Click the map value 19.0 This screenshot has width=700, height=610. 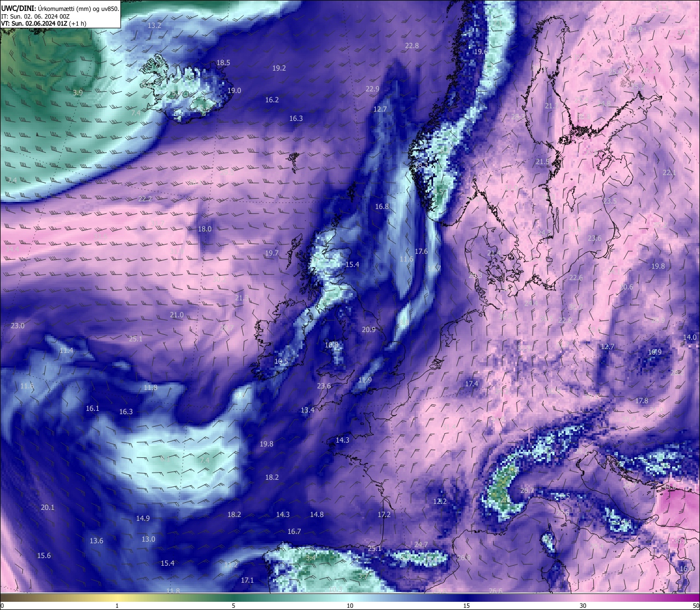click(234, 90)
